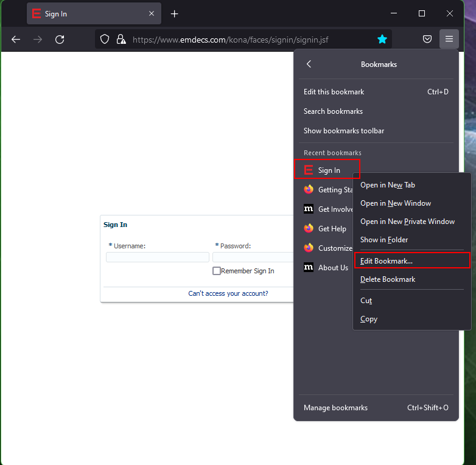
Task: Open the Sign In recent bookmark
Action: (327, 170)
